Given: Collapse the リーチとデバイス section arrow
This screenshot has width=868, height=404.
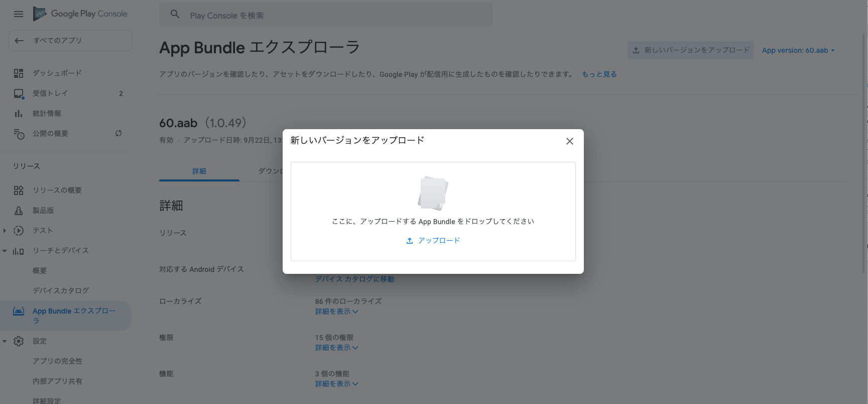Looking at the screenshot, I should click(x=5, y=251).
